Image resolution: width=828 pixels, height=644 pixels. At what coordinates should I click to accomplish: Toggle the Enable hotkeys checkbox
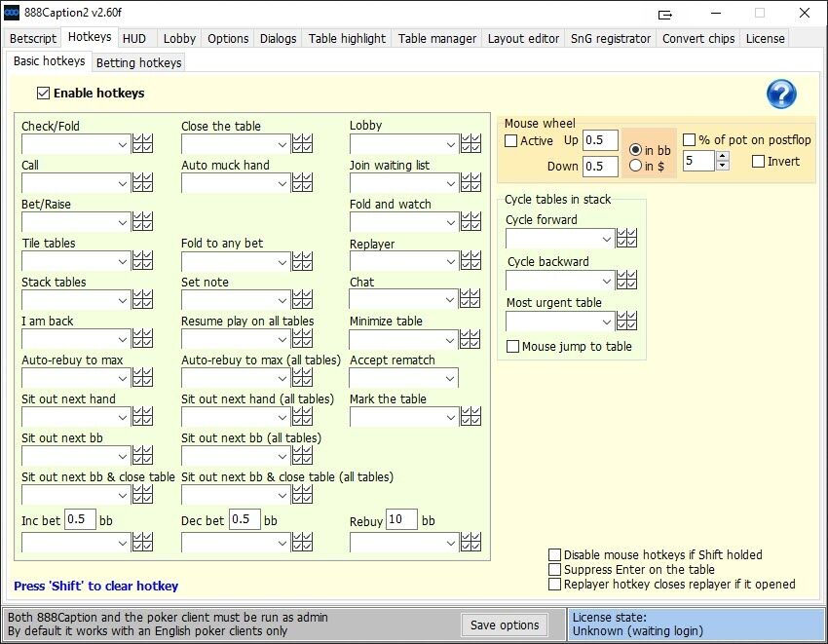pos(43,93)
